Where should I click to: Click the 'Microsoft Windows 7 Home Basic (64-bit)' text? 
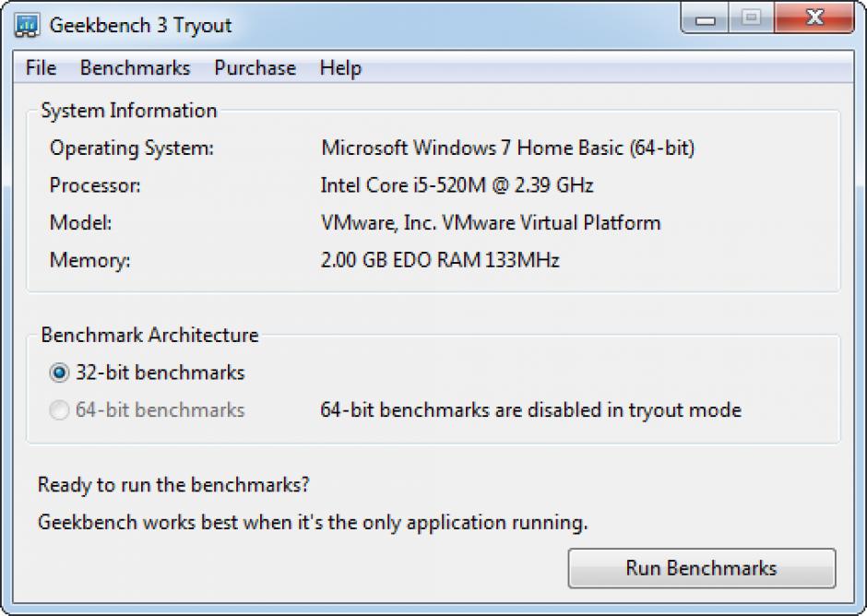[507, 148]
